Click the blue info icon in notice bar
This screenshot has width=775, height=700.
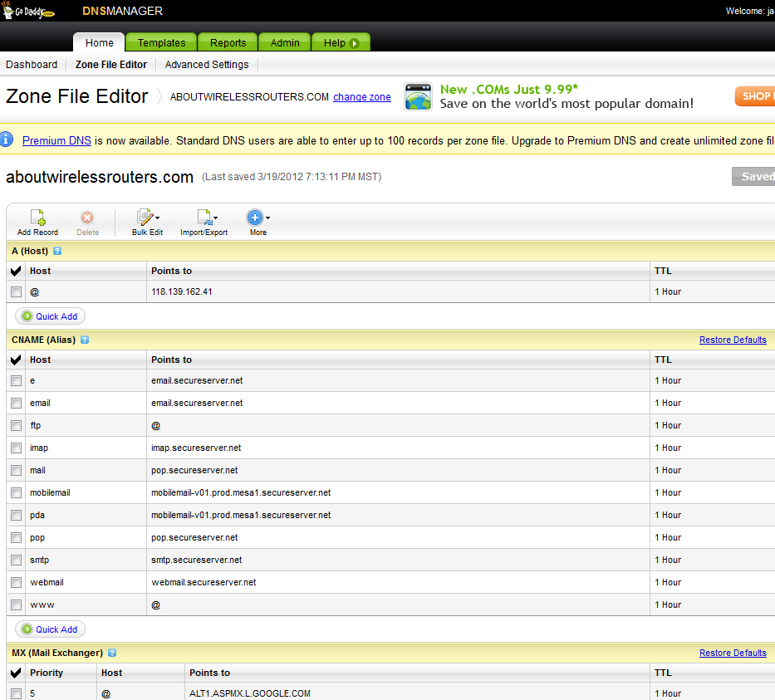tap(7, 140)
